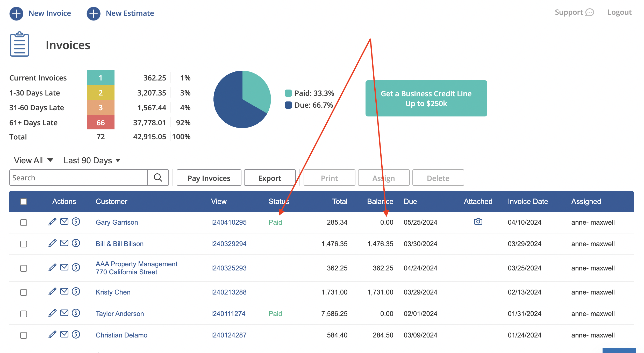Viewport: 644px width, 353px height.
Task: Click the Logout link
Action: (x=619, y=12)
